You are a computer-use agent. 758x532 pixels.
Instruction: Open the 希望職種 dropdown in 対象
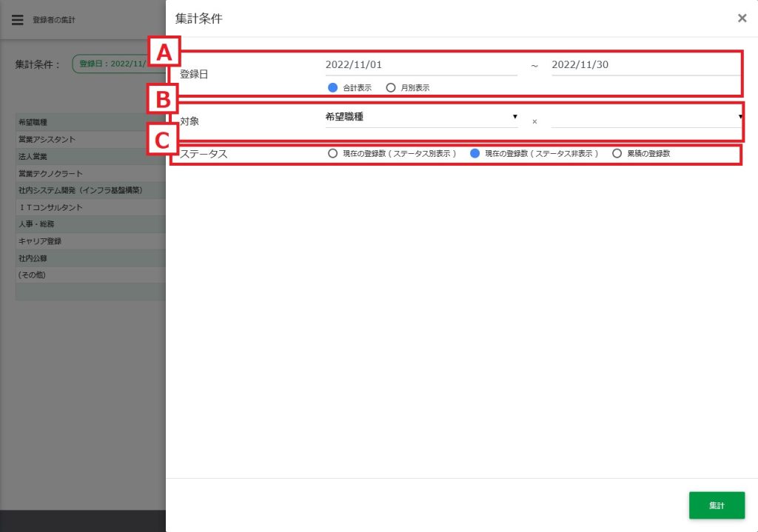coord(420,117)
